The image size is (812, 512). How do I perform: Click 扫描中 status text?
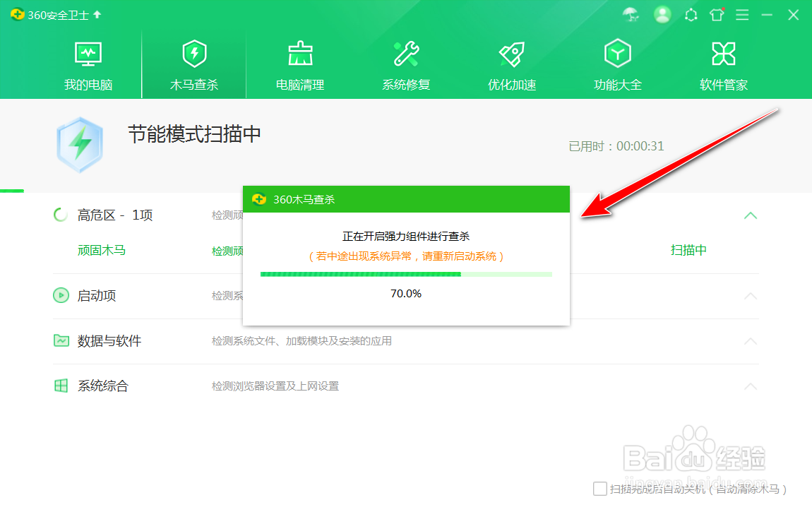(x=688, y=251)
